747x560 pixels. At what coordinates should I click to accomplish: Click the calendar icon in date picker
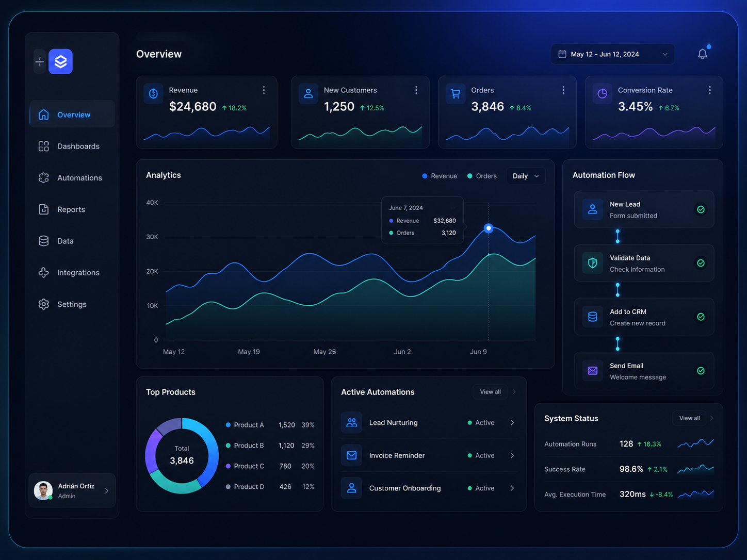pyautogui.click(x=562, y=54)
